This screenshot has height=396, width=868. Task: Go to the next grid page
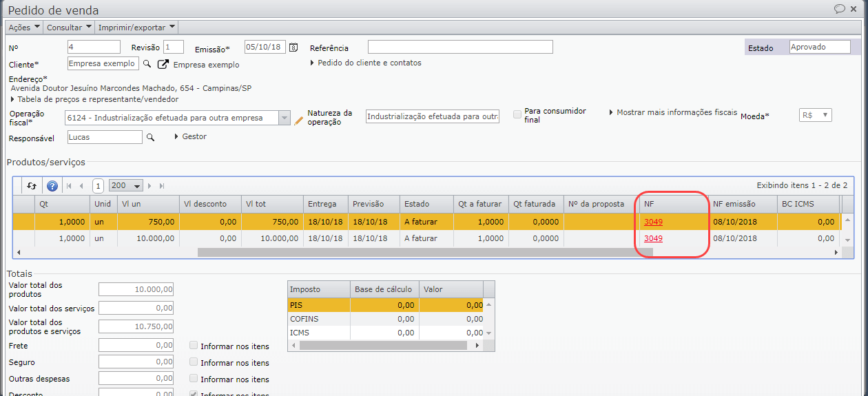tap(150, 185)
